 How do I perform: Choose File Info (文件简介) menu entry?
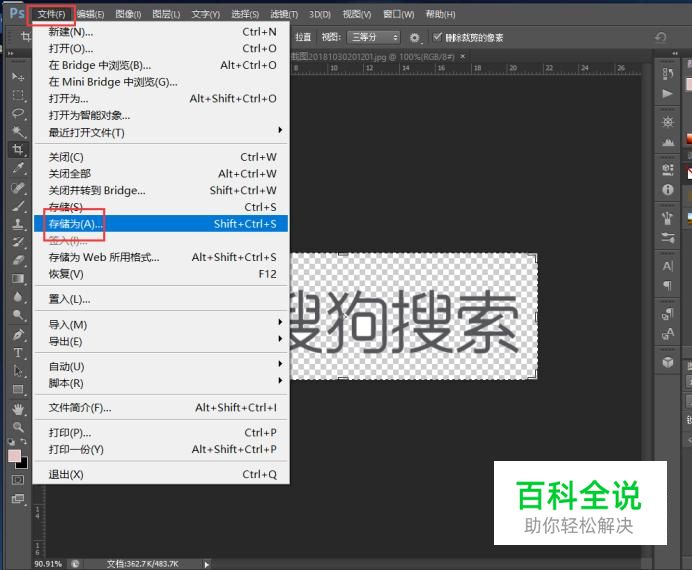pyautogui.click(x=161, y=408)
